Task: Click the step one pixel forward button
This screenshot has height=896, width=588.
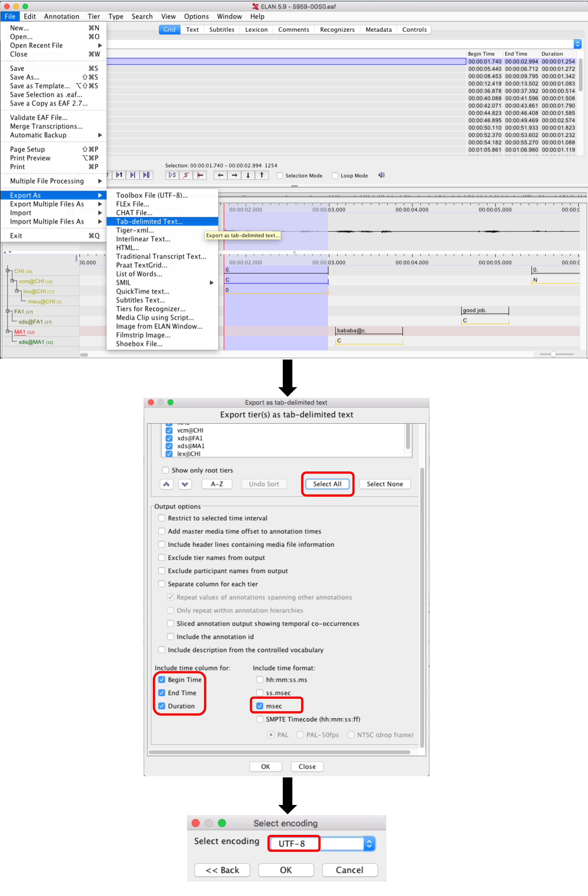Action: [119, 175]
